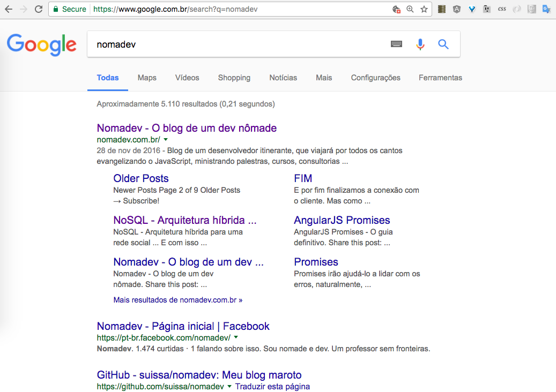Click the https://github.com/suissa/nomadev URL text

tap(160, 387)
